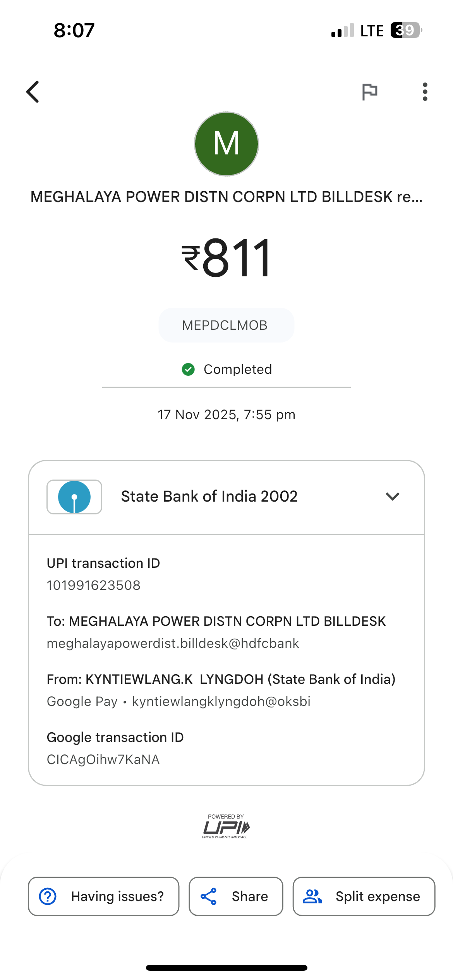
Task: Tap the MEPDCLMOB note chip
Action: point(226,325)
